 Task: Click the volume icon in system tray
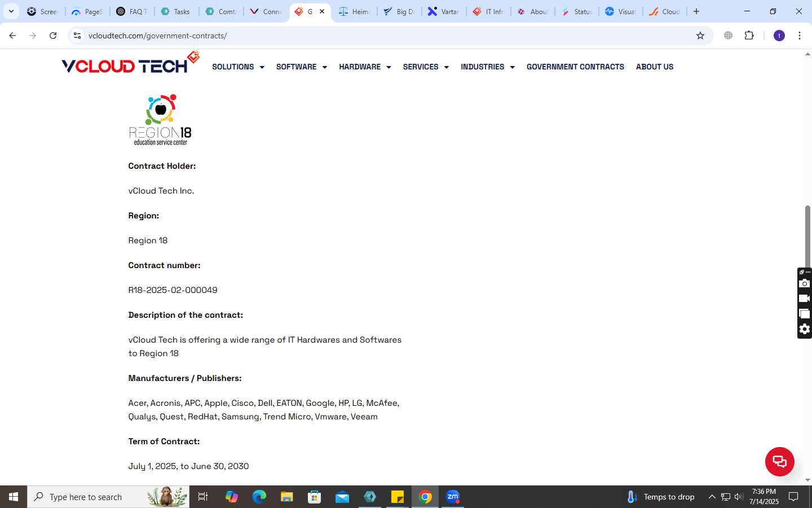(x=739, y=497)
